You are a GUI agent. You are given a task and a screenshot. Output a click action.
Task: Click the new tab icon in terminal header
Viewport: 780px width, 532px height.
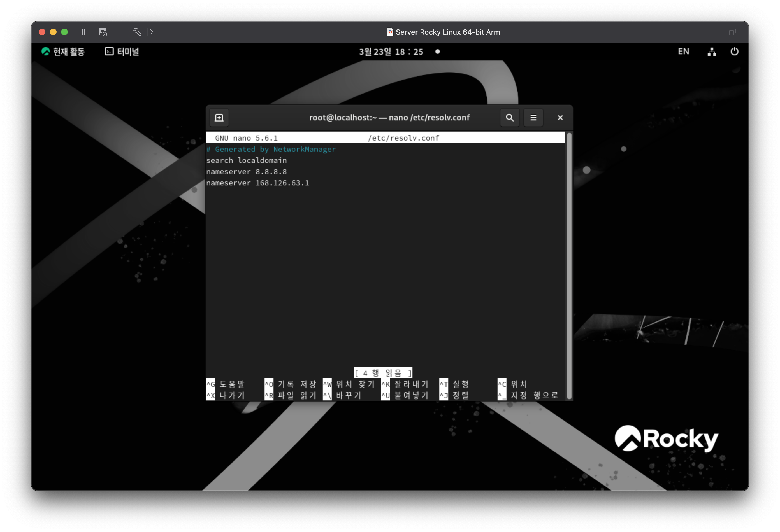click(x=219, y=118)
